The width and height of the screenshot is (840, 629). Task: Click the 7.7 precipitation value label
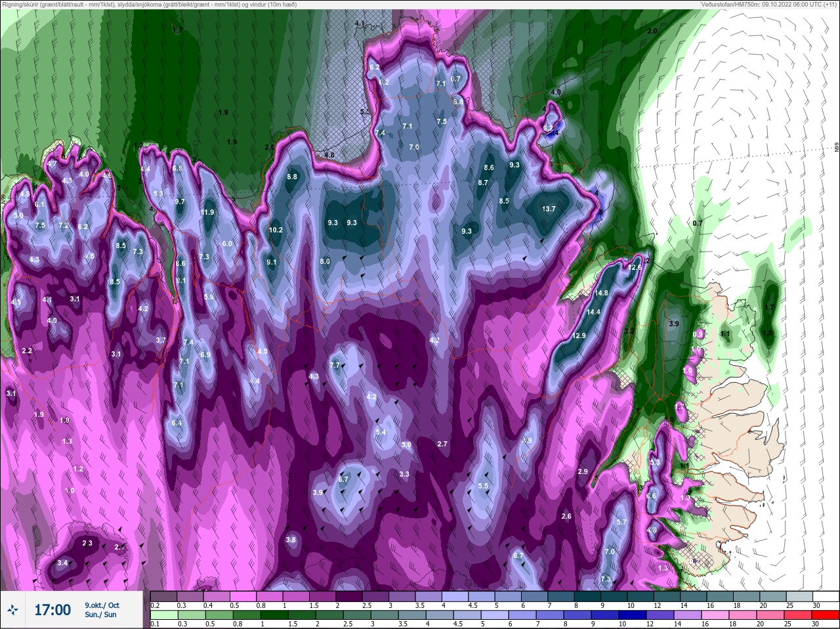(x=335, y=365)
